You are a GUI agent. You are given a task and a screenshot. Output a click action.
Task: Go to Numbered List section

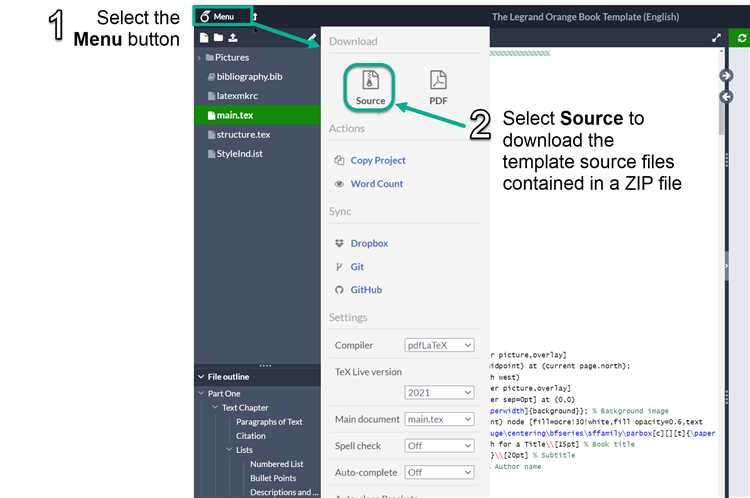(276, 464)
